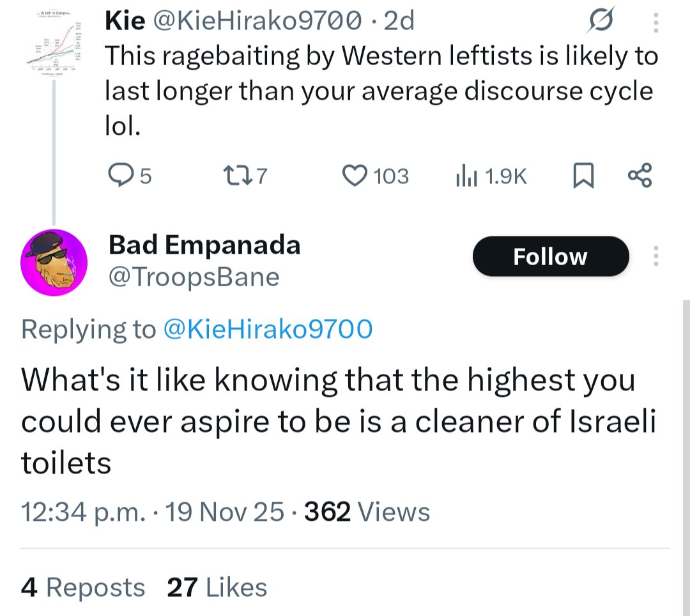Share Kie's tweet via share icon
The height and width of the screenshot is (616, 690).
pos(640,175)
